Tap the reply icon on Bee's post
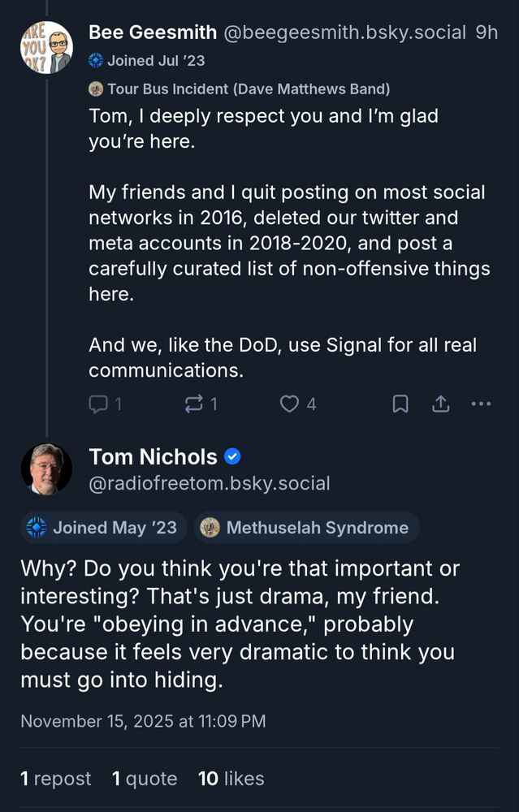Image resolution: width=519 pixels, height=812 pixels. pyautogui.click(x=98, y=404)
